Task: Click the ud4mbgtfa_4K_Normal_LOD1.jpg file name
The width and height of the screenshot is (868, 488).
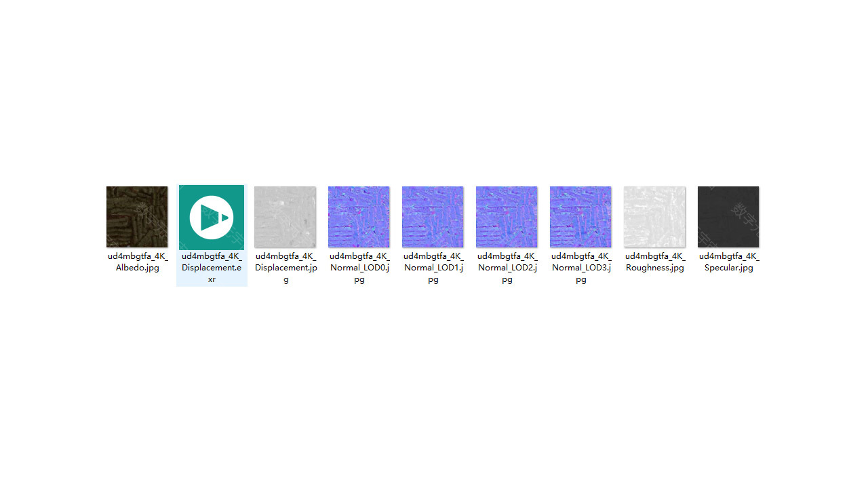Action: [x=433, y=268]
